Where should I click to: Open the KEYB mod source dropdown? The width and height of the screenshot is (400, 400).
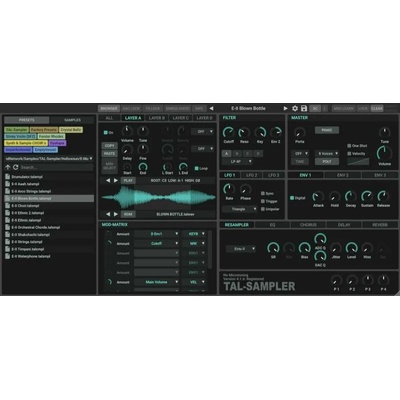(x=194, y=234)
